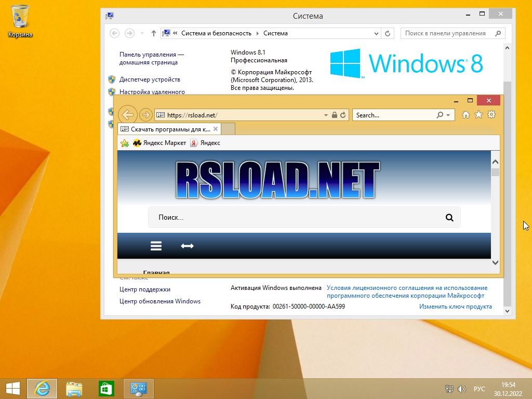
Task: Go forward in the Система window
Action: [129, 33]
